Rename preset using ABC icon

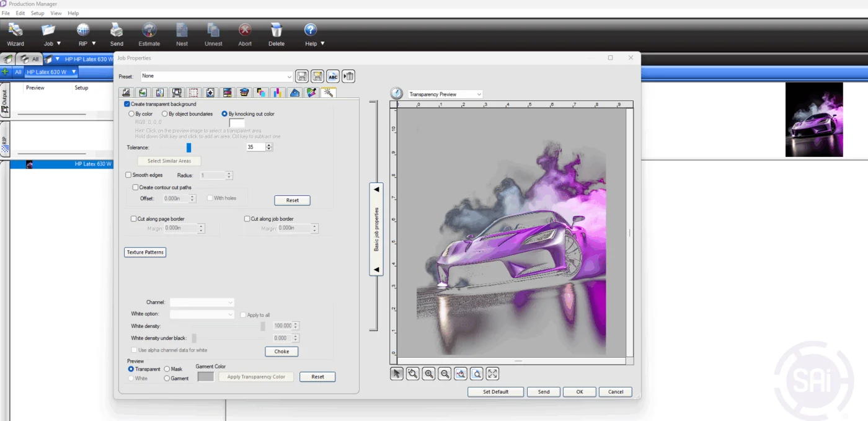pyautogui.click(x=333, y=76)
